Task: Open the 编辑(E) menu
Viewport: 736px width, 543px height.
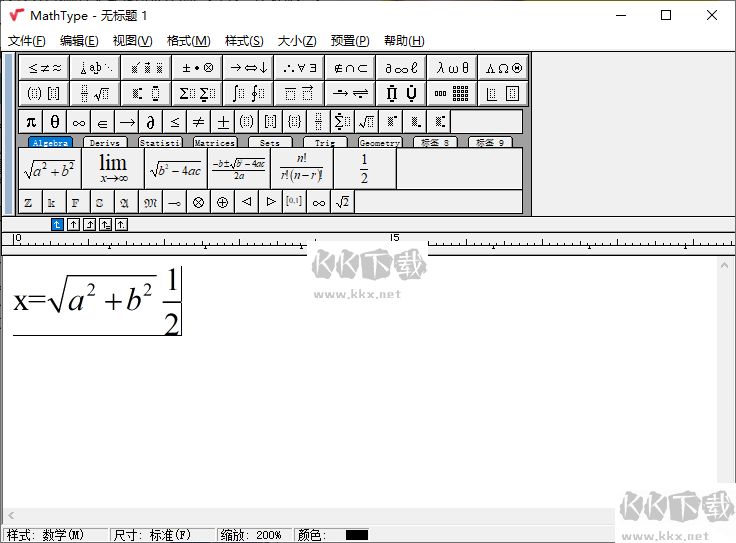Action: [79, 41]
